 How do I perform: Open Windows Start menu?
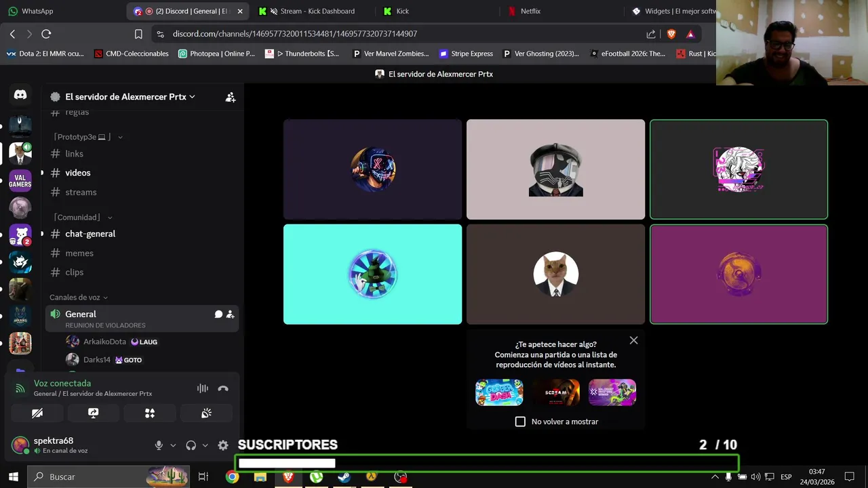pos(13,476)
